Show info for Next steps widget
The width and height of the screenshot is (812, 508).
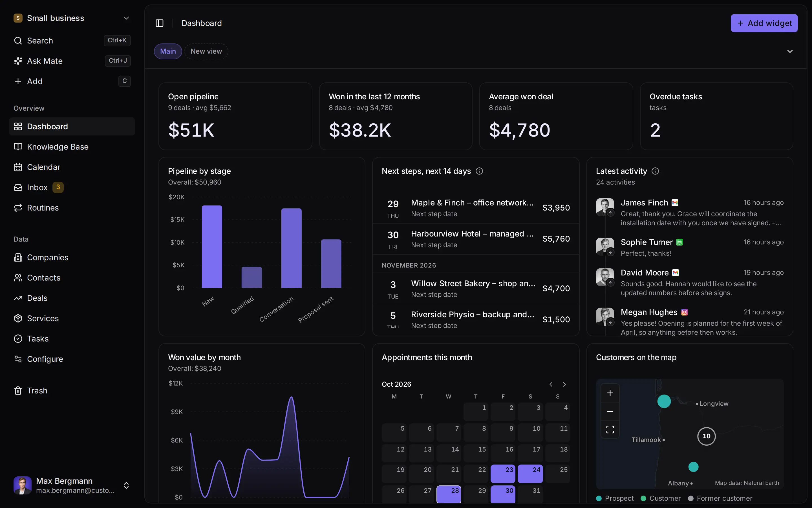479,171
